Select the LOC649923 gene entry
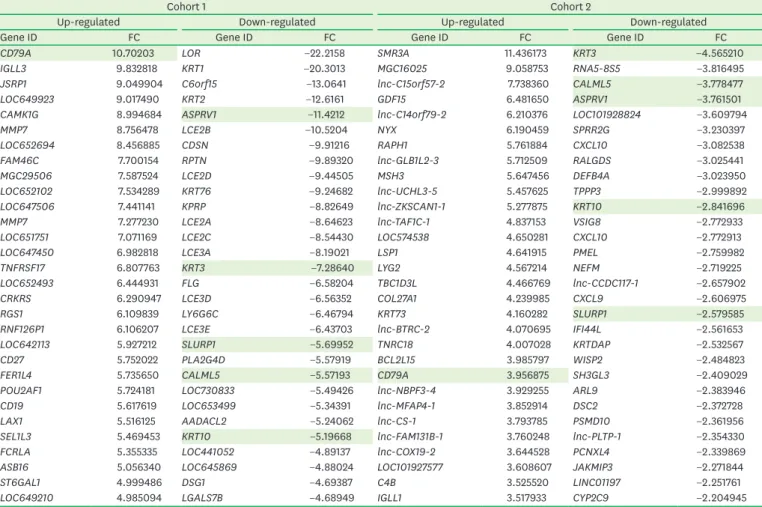Screen dimensions: 762x507 tap(27, 99)
